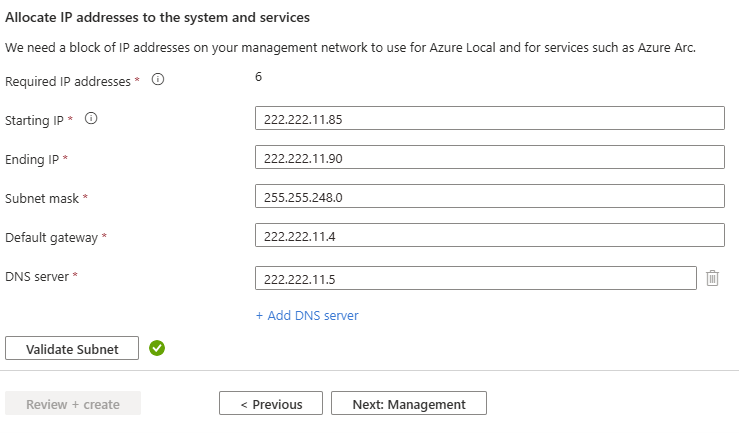Click the required IP count value 6
Viewport: 739px width, 433px height.
[258, 77]
